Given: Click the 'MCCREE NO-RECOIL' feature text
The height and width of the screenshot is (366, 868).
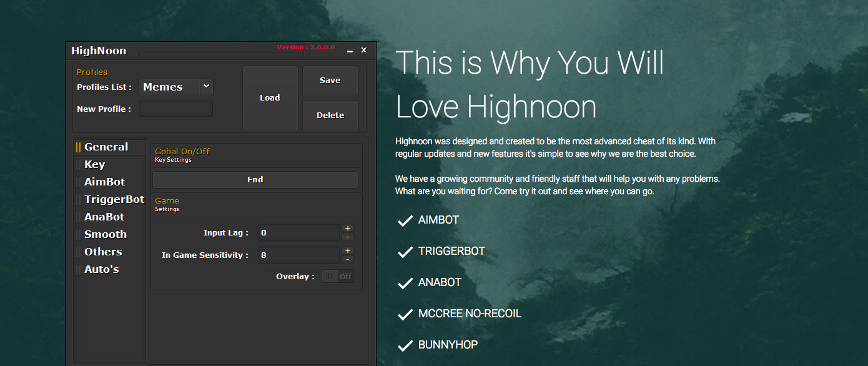Looking at the screenshot, I should coord(470,314).
